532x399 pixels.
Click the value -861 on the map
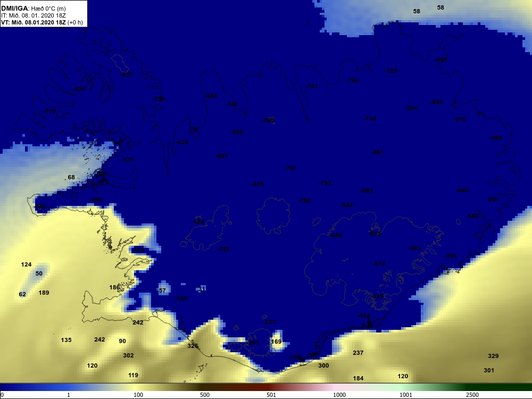click(378, 152)
